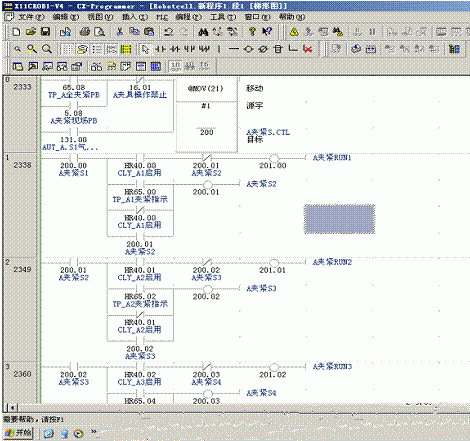
Task: Insert a new OR closed contact
Action: pos(204,49)
